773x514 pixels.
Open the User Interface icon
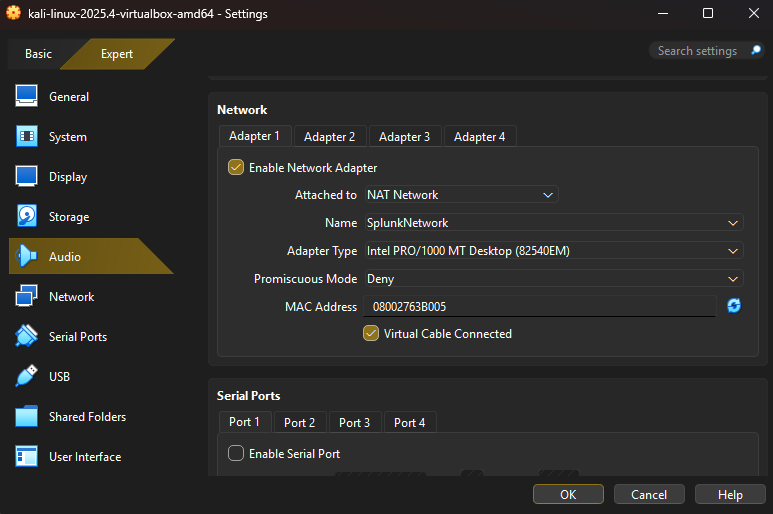click(26, 456)
